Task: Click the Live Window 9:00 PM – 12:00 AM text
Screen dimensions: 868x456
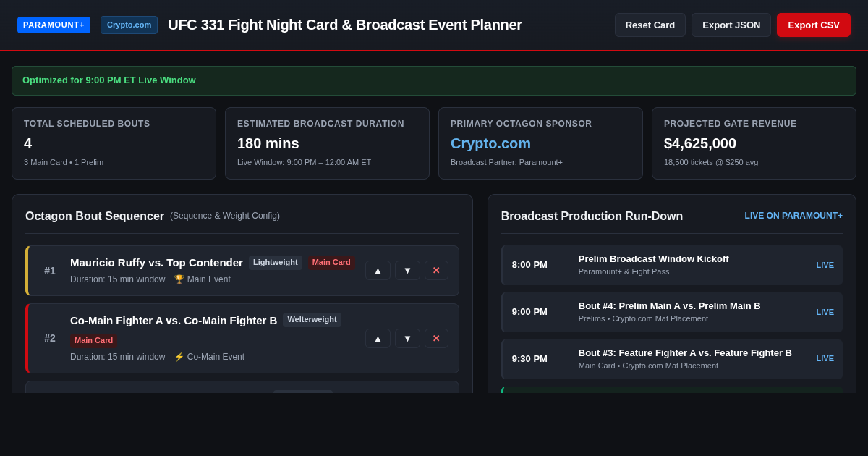Action: [304, 162]
